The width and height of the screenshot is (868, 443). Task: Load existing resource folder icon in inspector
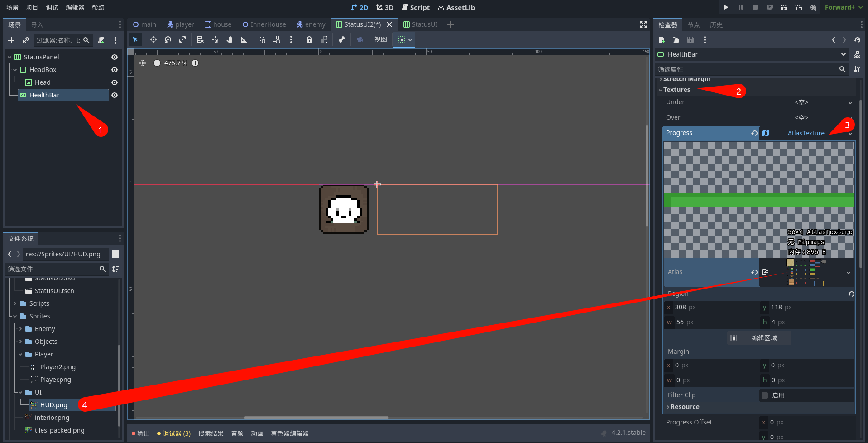(676, 40)
